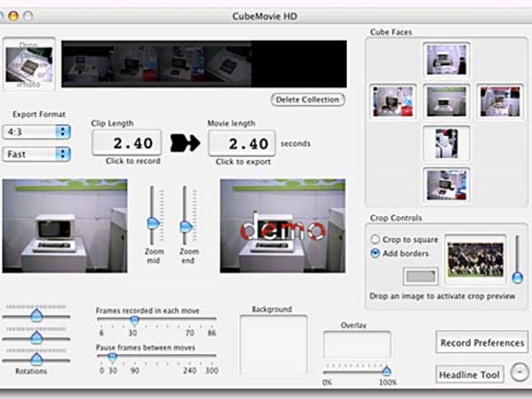Adjust the Zoom end vertical slider
This screenshot has width=532, height=399.
point(186,215)
